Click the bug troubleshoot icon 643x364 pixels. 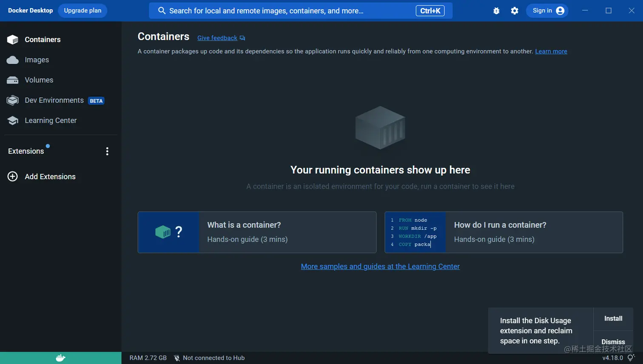tap(496, 11)
